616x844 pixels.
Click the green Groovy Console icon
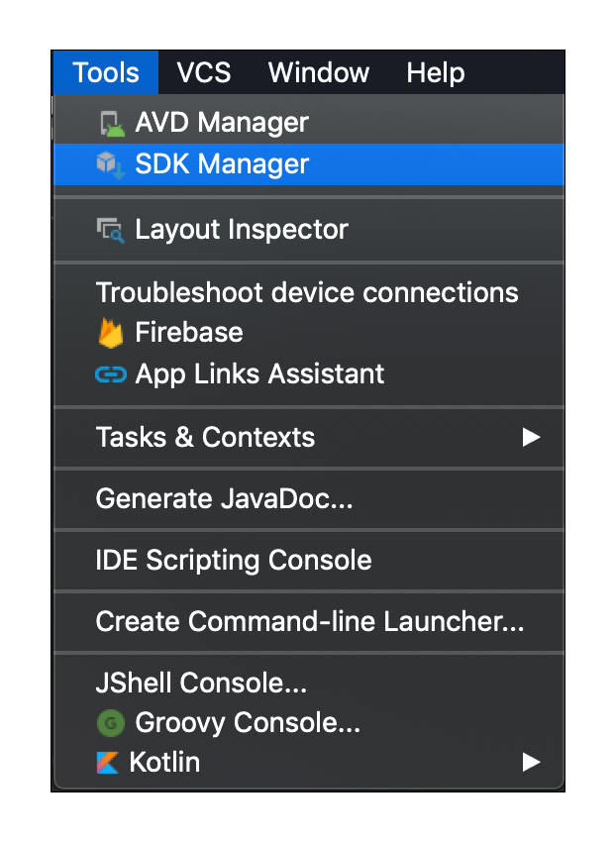[x=111, y=723]
